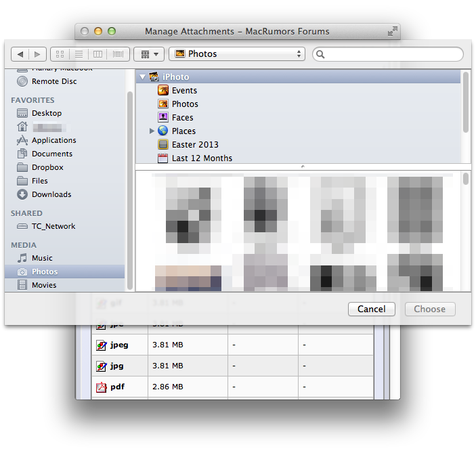Collapse the iPhoto disclosure triangle

(x=142, y=77)
